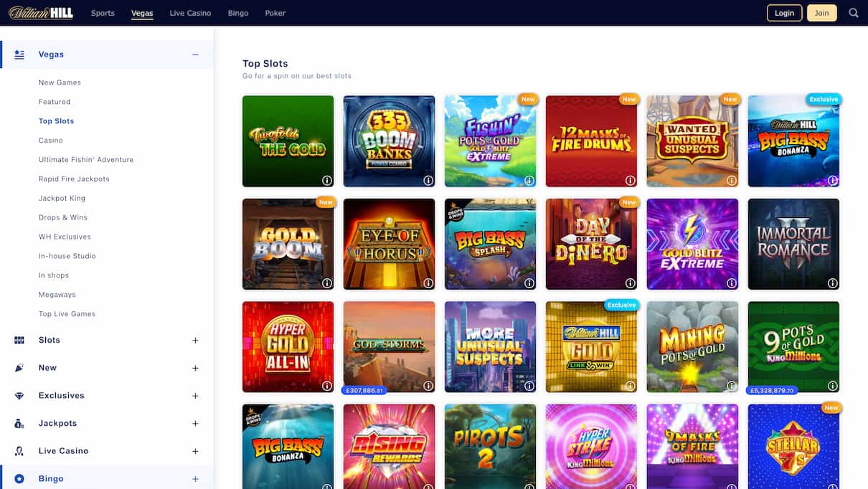Select Top Slots sidebar link
Viewport: 868px width, 489px height.
pyautogui.click(x=56, y=121)
